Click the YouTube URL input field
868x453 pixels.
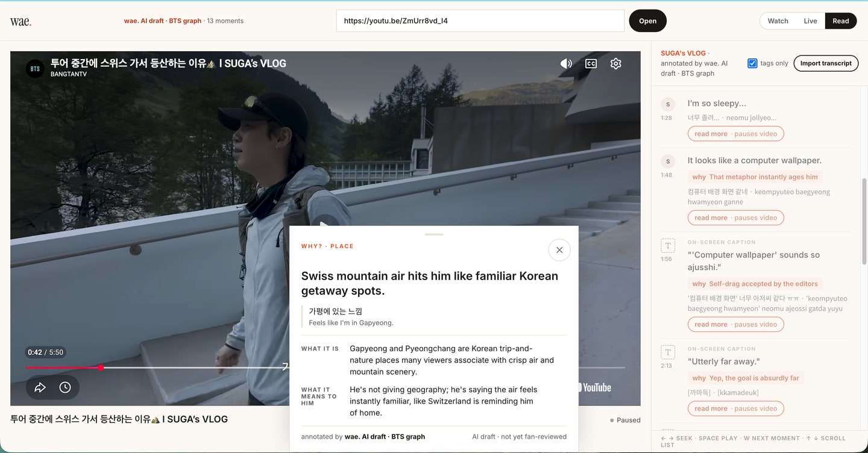pyautogui.click(x=480, y=20)
